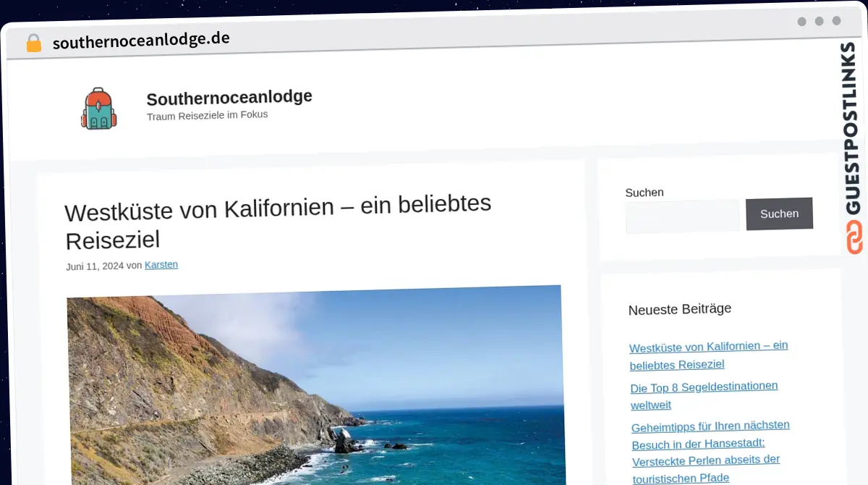This screenshot has width=868, height=485.
Task: Click the orange chain-link Guestpostlinks icon
Action: click(854, 237)
